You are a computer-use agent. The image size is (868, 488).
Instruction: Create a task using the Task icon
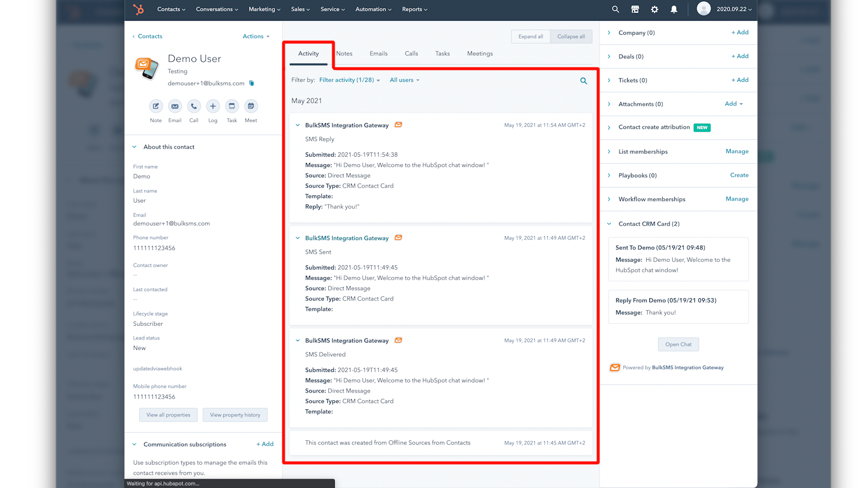[232, 107]
